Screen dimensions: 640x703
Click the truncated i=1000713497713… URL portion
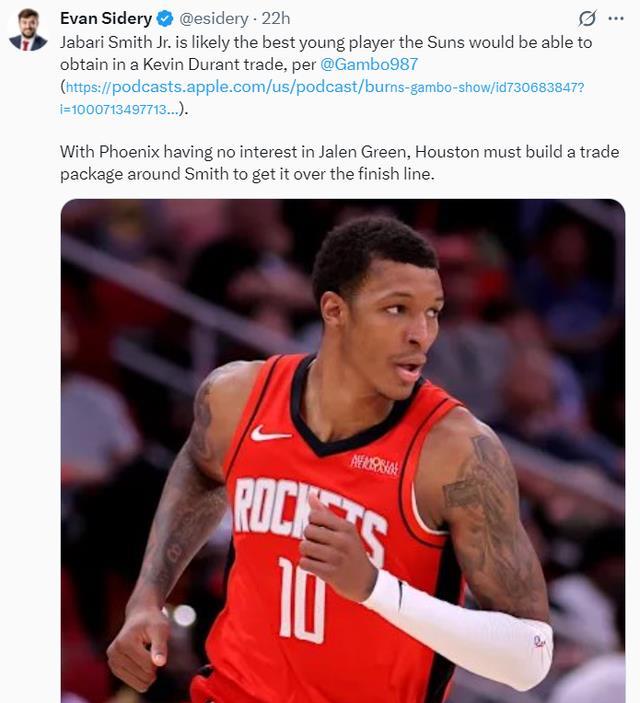119,109
